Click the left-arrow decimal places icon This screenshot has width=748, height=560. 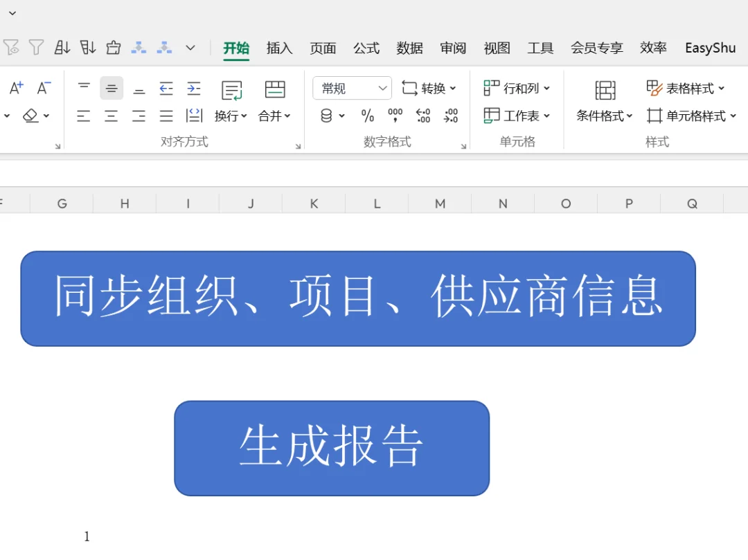click(422, 116)
